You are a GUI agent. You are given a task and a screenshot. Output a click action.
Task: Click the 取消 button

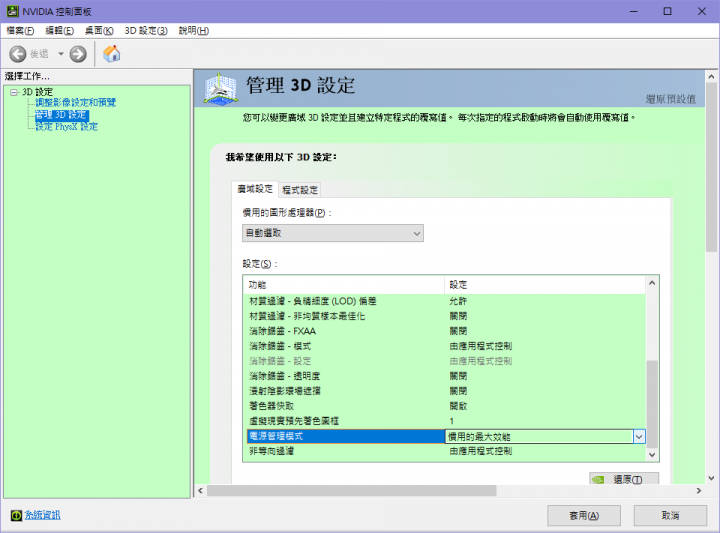[x=670, y=516]
